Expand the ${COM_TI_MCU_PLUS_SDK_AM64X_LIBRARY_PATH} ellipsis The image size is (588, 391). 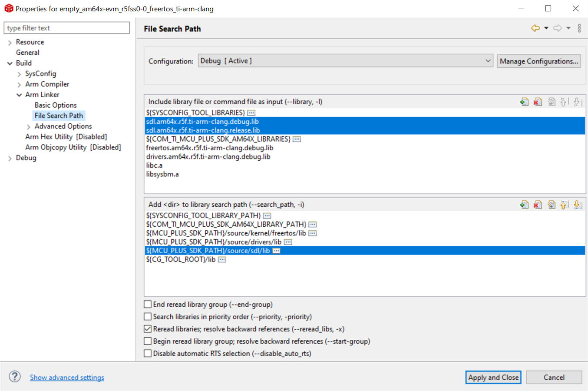point(313,225)
